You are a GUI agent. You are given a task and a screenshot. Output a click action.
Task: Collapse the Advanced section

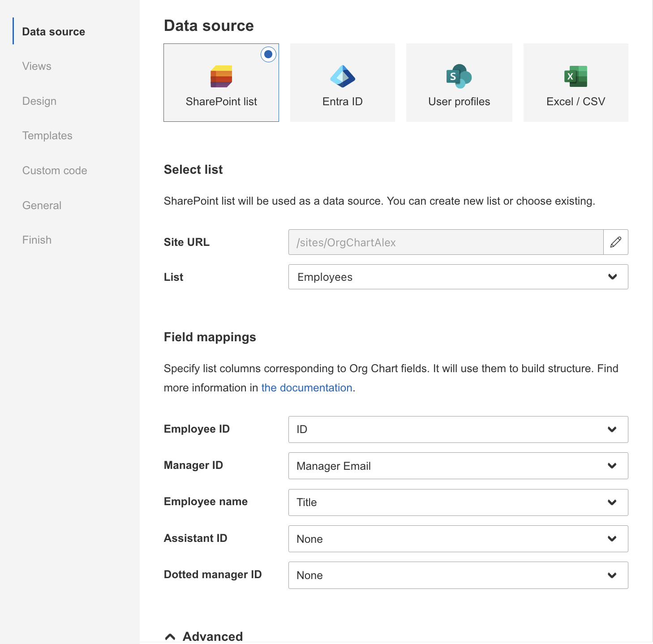pyautogui.click(x=170, y=636)
